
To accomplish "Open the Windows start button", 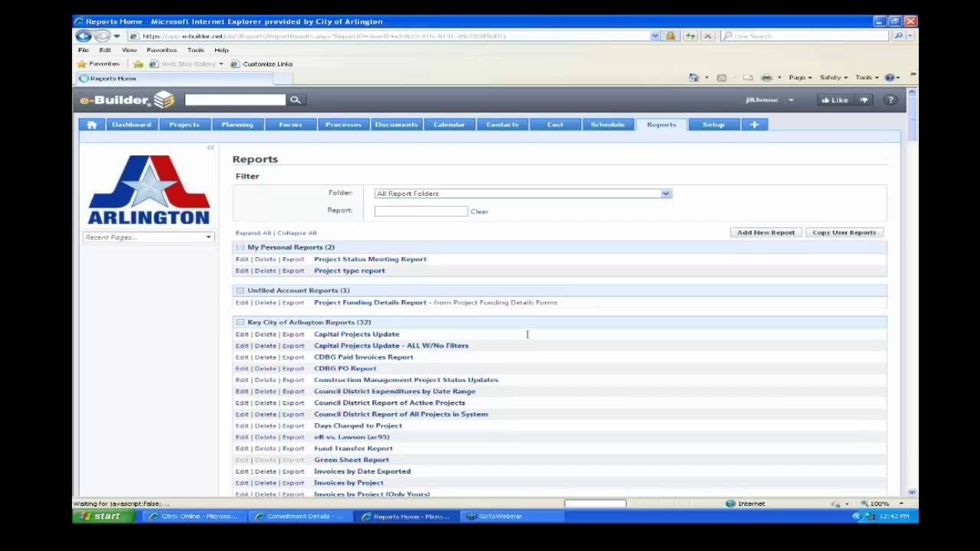I will pos(103,517).
